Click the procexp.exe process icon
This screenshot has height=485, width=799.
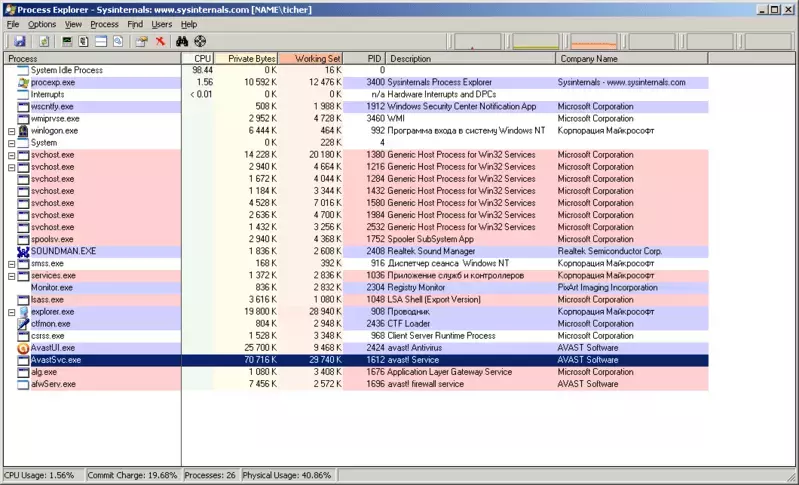[23, 83]
